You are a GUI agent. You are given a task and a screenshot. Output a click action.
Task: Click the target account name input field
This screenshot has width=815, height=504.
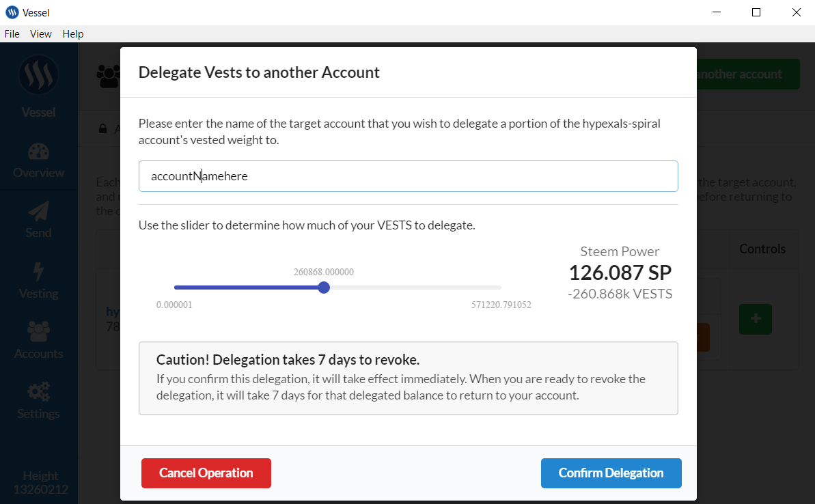click(x=408, y=176)
